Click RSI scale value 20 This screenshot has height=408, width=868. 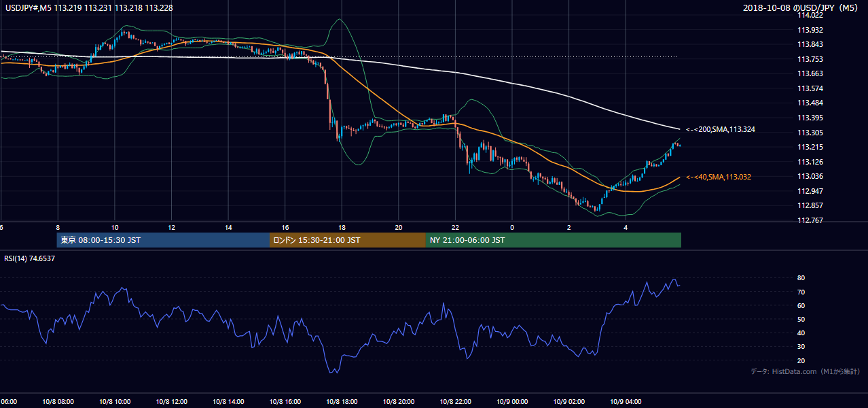pyautogui.click(x=801, y=360)
